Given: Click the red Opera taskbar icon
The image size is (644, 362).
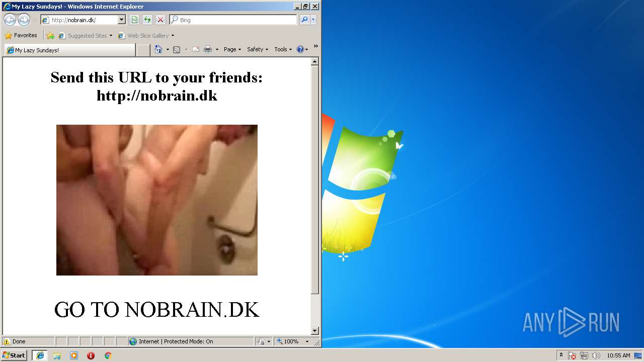Looking at the screenshot, I should 91,355.
